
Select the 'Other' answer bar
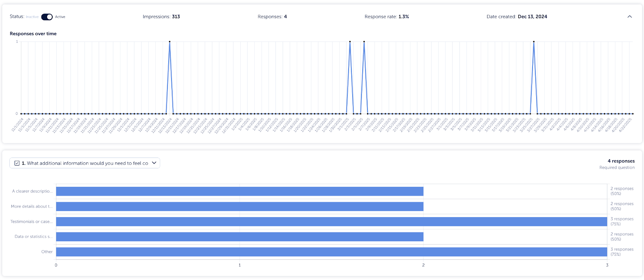coord(331,252)
